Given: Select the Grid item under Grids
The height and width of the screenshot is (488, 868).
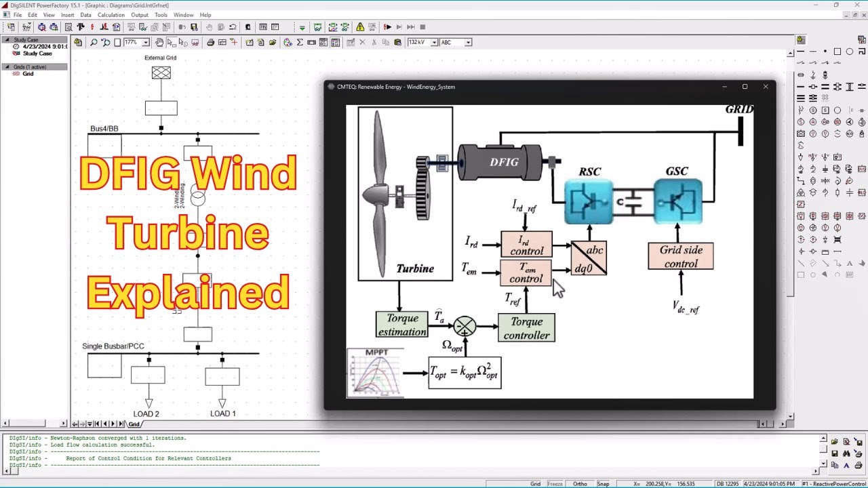Looking at the screenshot, I should coord(28,74).
